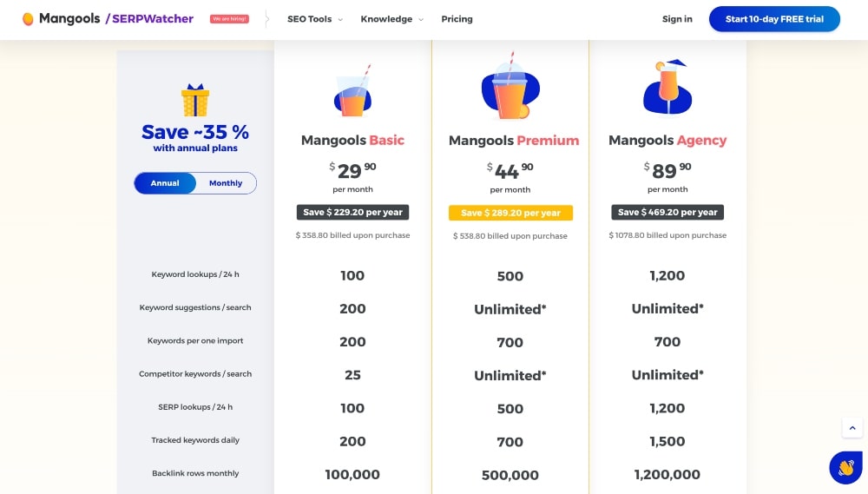Expand the SEO Tools dropdown
The width and height of the screenshot is (868, 494).
click(315, 19)
